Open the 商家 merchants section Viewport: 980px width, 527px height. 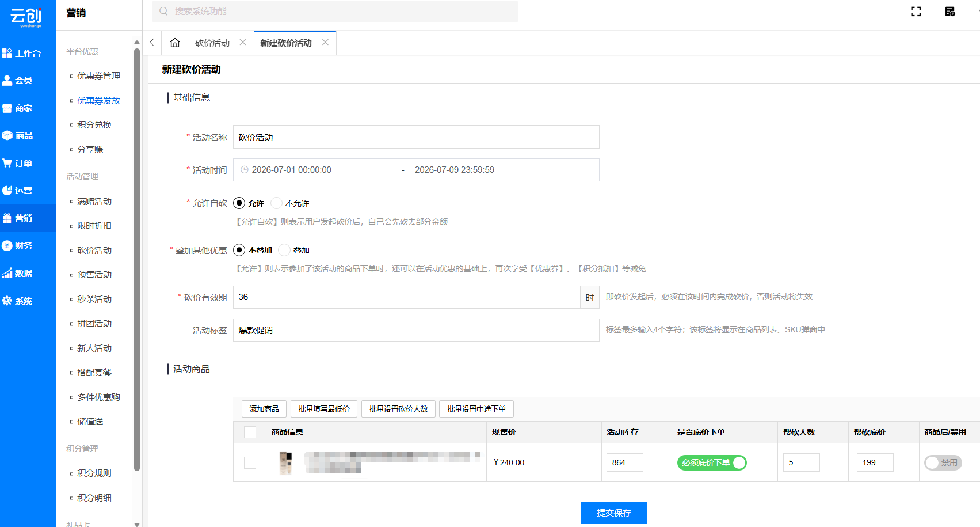[17, 108]
